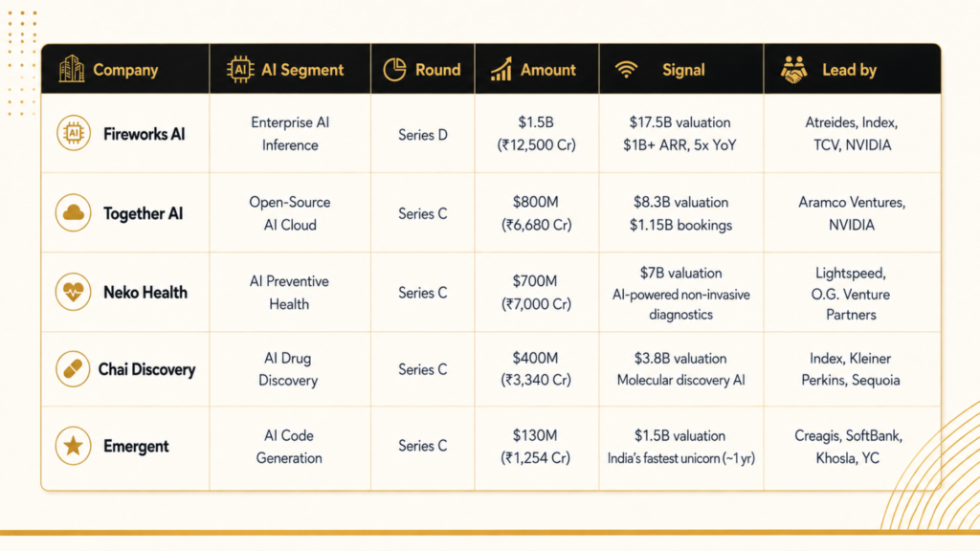Click the Chai Discovery pill icon
Viewport: 980px width, 551px height.
coord(73,368)
